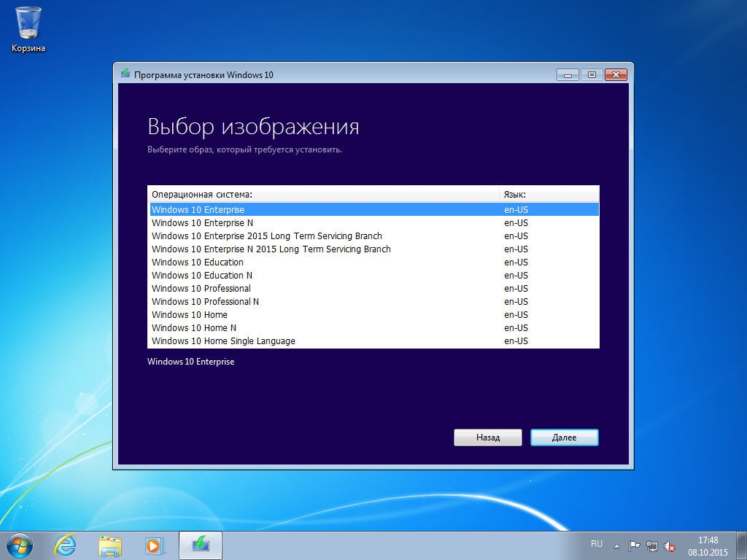
Task: Select Windows 10 Home
Action: pos(374,314)
